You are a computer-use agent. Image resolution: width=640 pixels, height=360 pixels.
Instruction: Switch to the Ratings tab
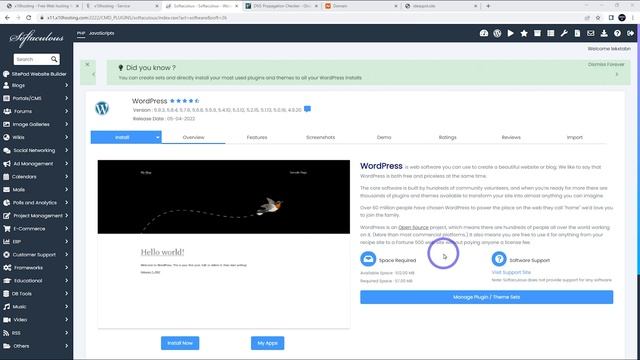click(x=447, y=138)
